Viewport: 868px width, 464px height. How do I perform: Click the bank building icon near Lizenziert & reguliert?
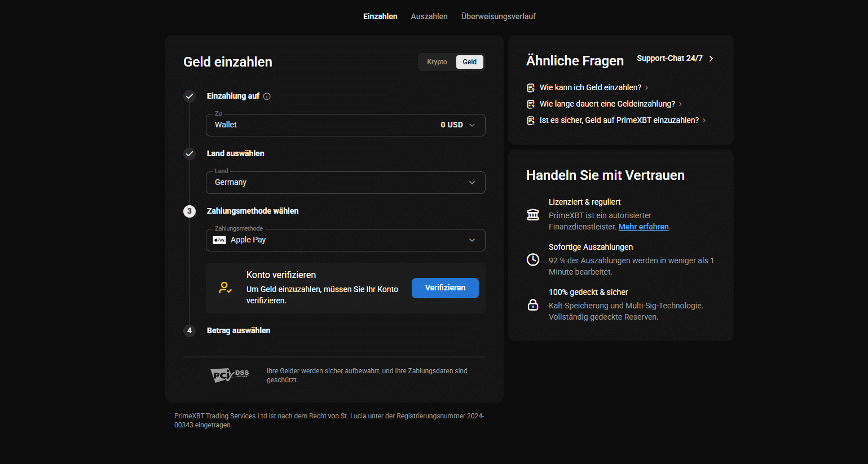(x=533, y=214)
